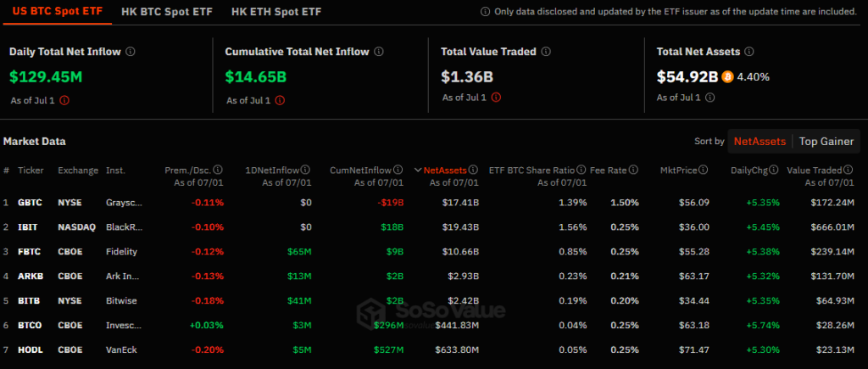Sort by DailyChg column header
The width and height of the screenshot is (868, 369).
pos(749,171)
